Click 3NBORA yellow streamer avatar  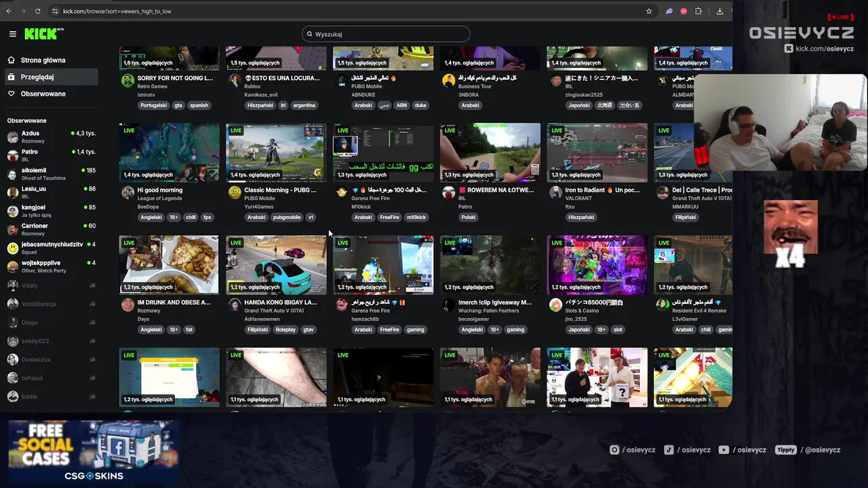(448, 81)
